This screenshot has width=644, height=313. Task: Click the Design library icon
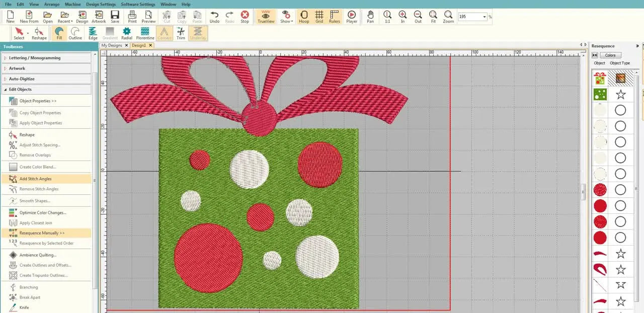pos(82,17)
